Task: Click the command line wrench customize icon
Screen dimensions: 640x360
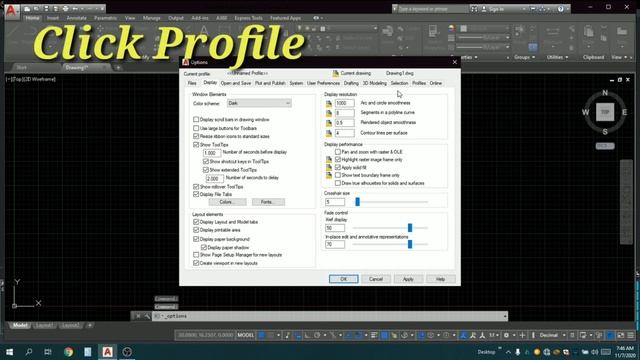Action: coord(147,316)
